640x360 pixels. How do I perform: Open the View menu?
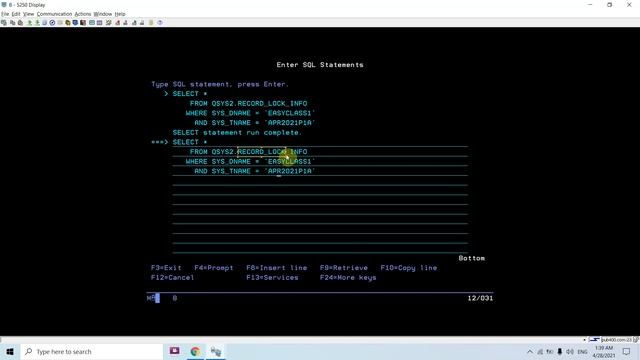pos(29,14)
